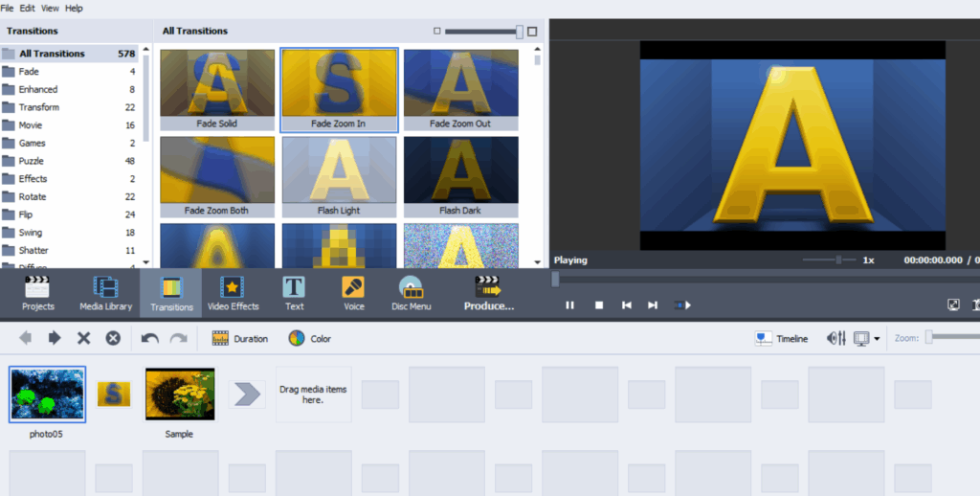Screen dimensions: 980x496
Task: Open the Disc Menu section
Action: click(412, 293)
